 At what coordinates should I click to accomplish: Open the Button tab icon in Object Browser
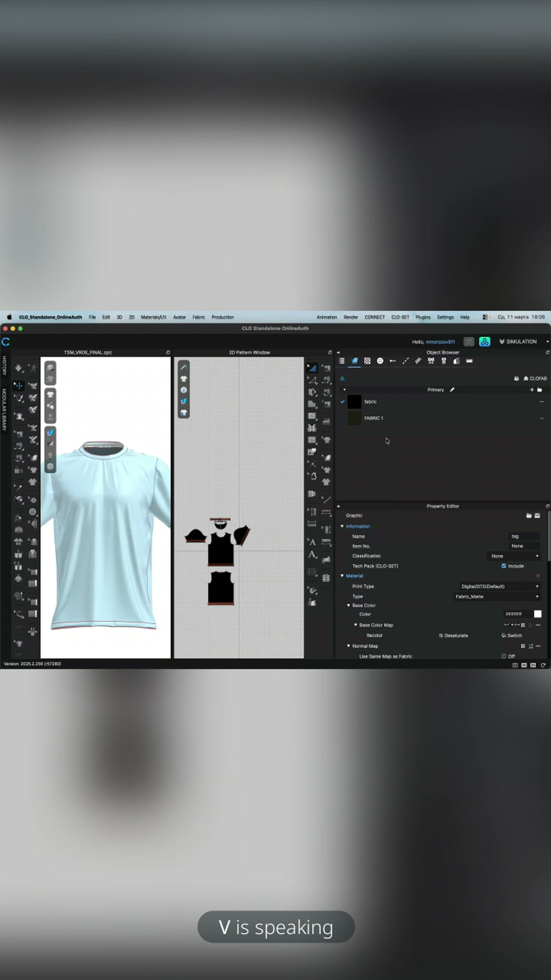pyautogui.click(x=380, y=361)
